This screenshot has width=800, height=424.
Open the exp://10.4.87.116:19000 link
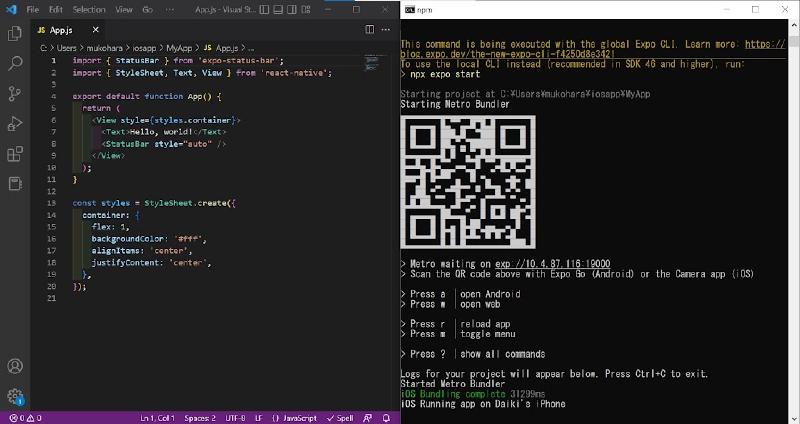tap(553, 264)
